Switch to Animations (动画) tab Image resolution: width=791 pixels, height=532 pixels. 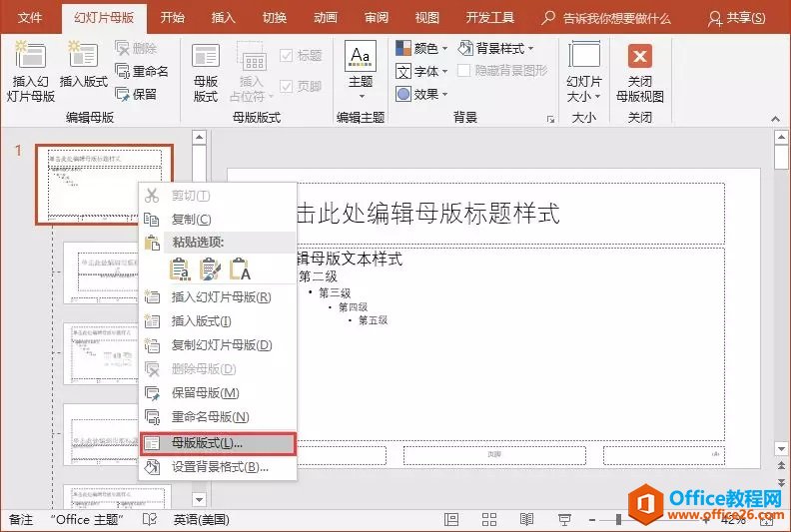(326, 18)
